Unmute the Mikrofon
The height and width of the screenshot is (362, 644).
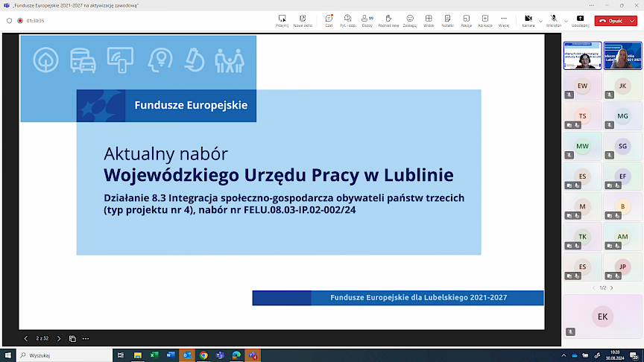coord(554,21)
